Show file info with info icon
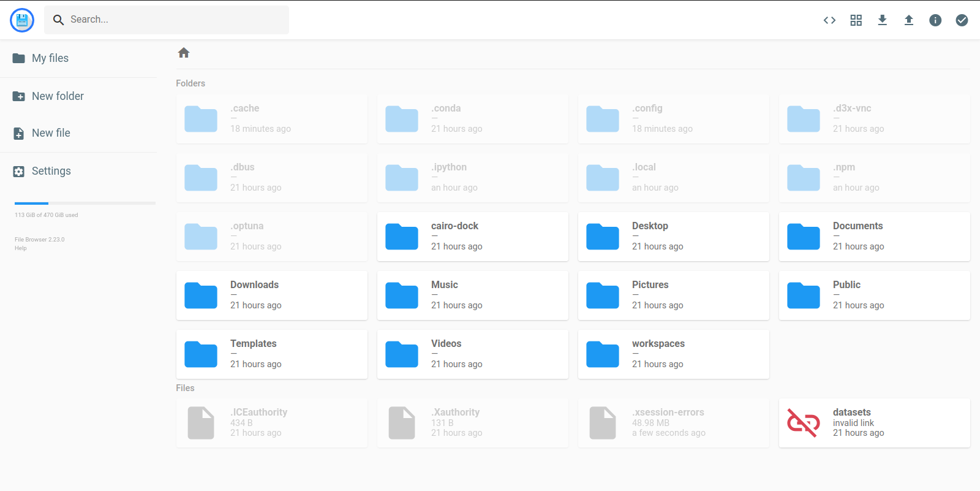980x491 pixels. [935, 20]
